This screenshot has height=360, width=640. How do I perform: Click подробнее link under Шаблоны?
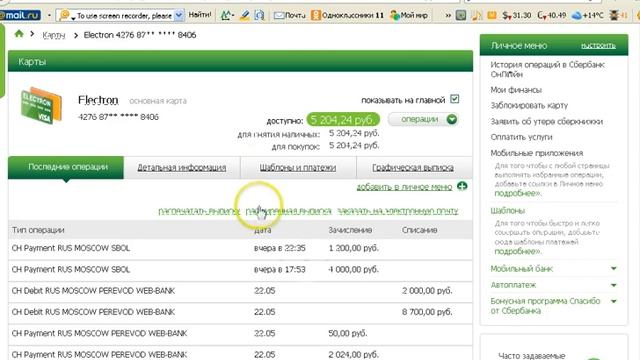point(518,251)
